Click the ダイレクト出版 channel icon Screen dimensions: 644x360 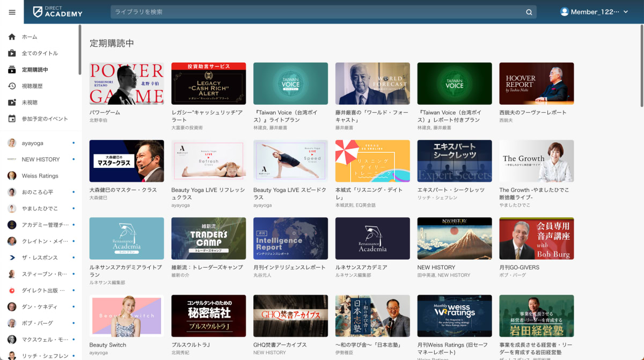pyautogui.click(x=12, y=290)
